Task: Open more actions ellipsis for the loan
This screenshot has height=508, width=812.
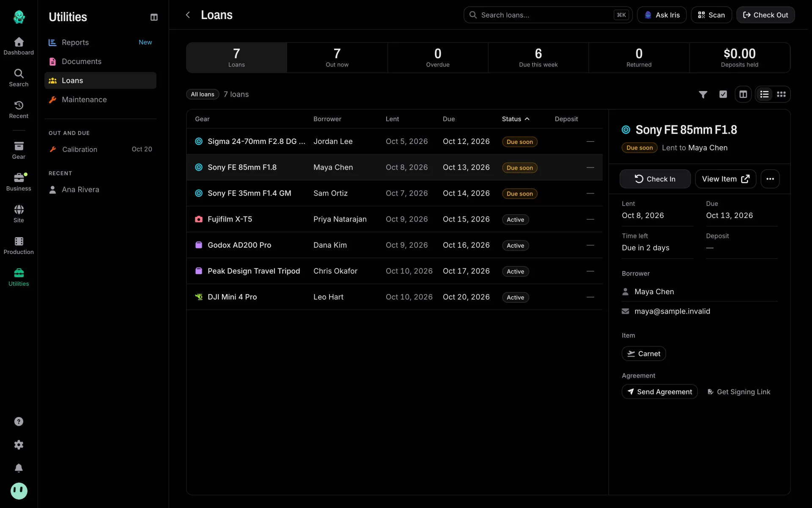Action: [x=770, y=179]
